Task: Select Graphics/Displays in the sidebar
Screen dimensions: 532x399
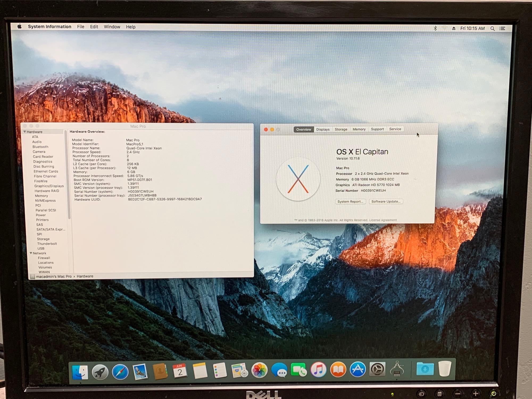Action: tap(49, 186)
